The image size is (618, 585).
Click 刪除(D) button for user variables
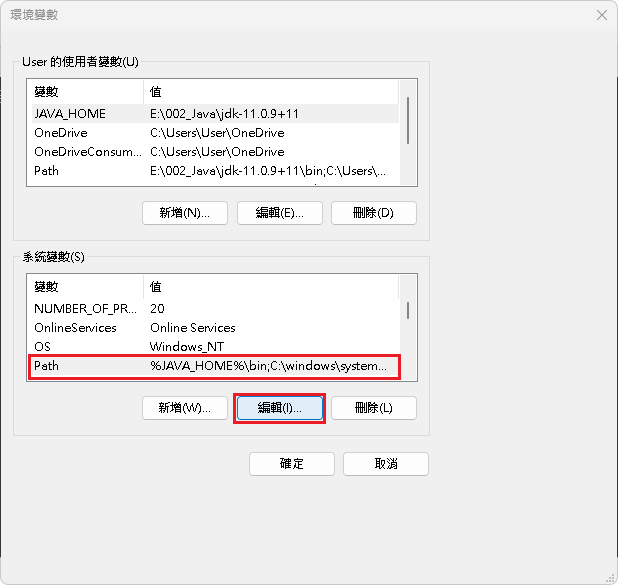point(373,213)
